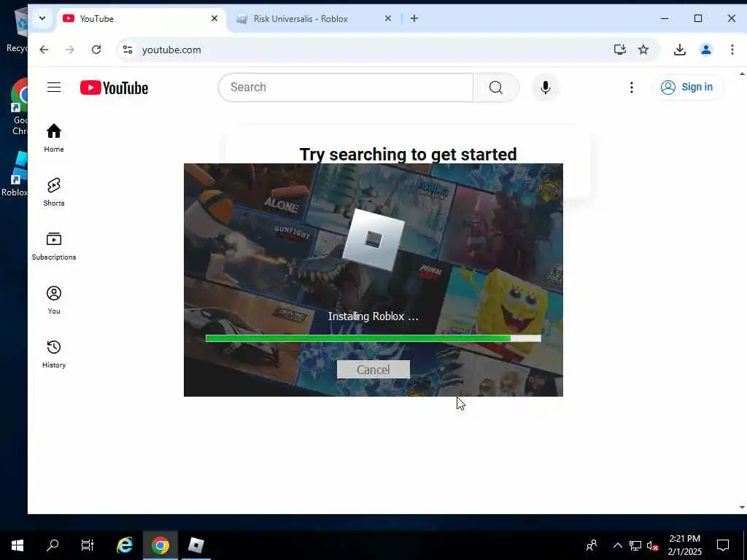Image resolution: width=747 pixels, height=560 pixels.
Task: Click the Roblox install progress bar
Action: click(373, 338)
